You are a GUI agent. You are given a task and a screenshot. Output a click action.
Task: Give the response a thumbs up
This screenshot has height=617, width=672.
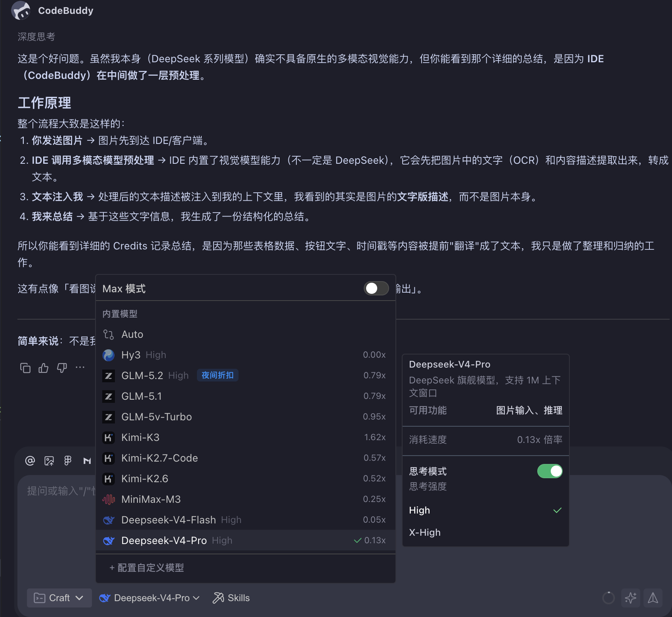pyautogui.click(x=44, y=368)
